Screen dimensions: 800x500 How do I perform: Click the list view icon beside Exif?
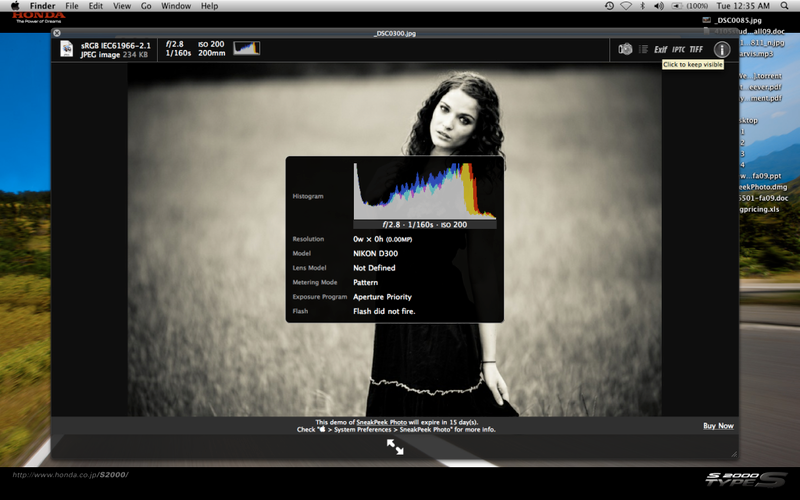pos(643,49)
